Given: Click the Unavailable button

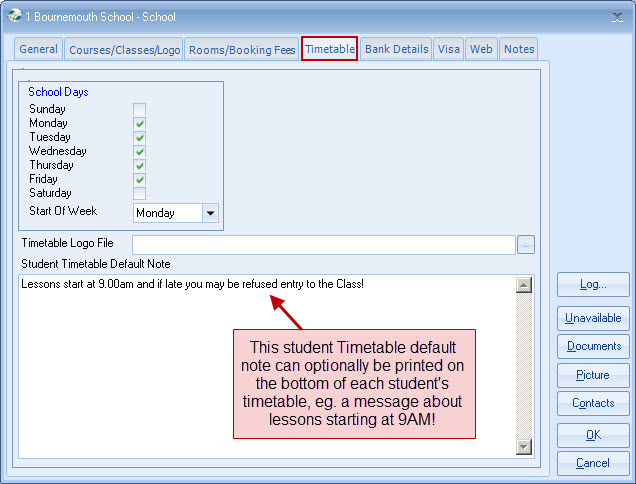Looking at the screenshot, I should pos(593,318).
